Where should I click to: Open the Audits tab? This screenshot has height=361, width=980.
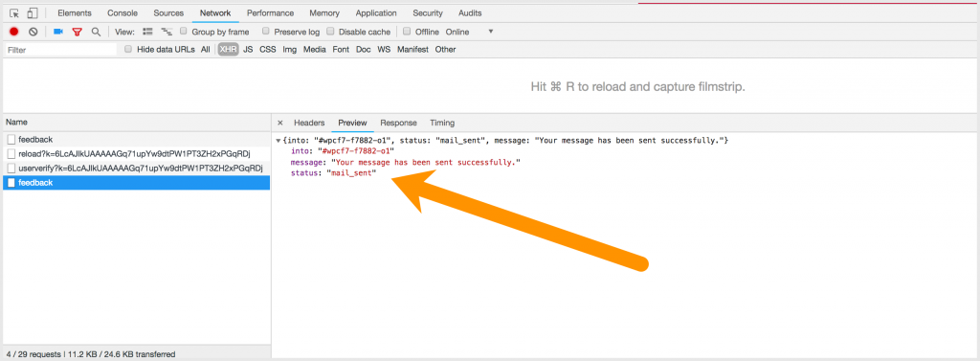tap(470, 13)
